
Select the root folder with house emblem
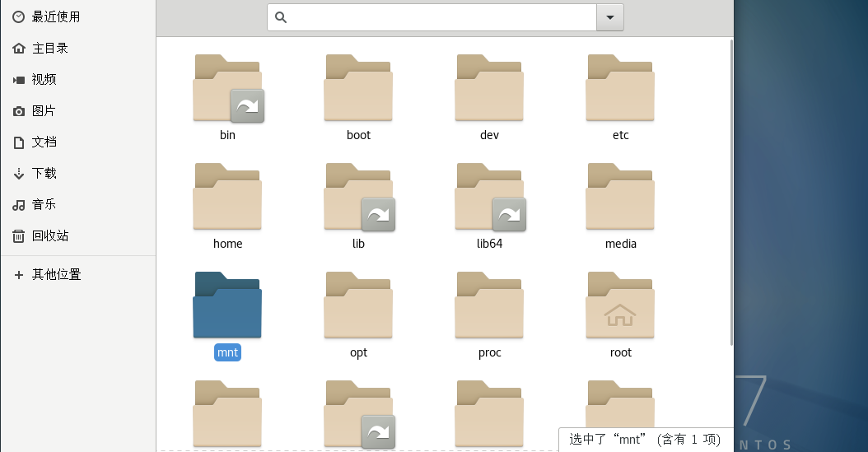click(x=620, y=305)
